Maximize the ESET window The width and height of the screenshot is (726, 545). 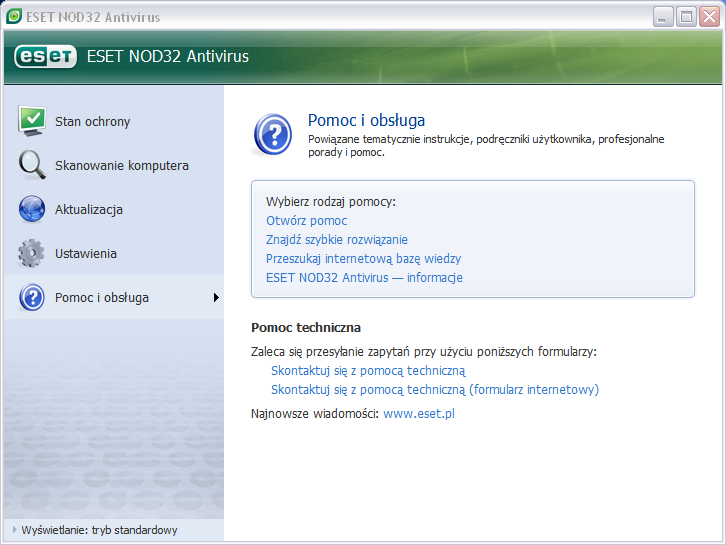pyautogui.click(x=686, y=17)
